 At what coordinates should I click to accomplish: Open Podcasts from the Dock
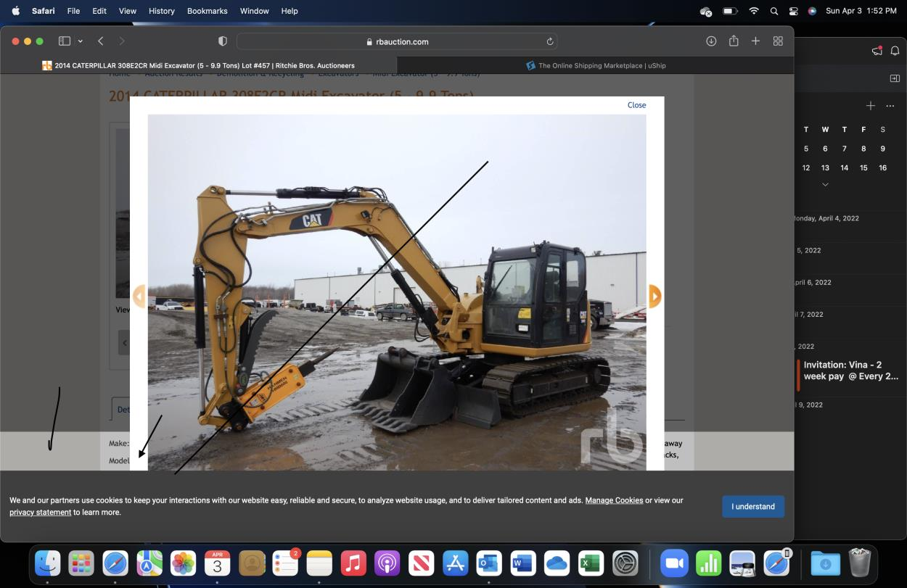click(x=387, y=563)
